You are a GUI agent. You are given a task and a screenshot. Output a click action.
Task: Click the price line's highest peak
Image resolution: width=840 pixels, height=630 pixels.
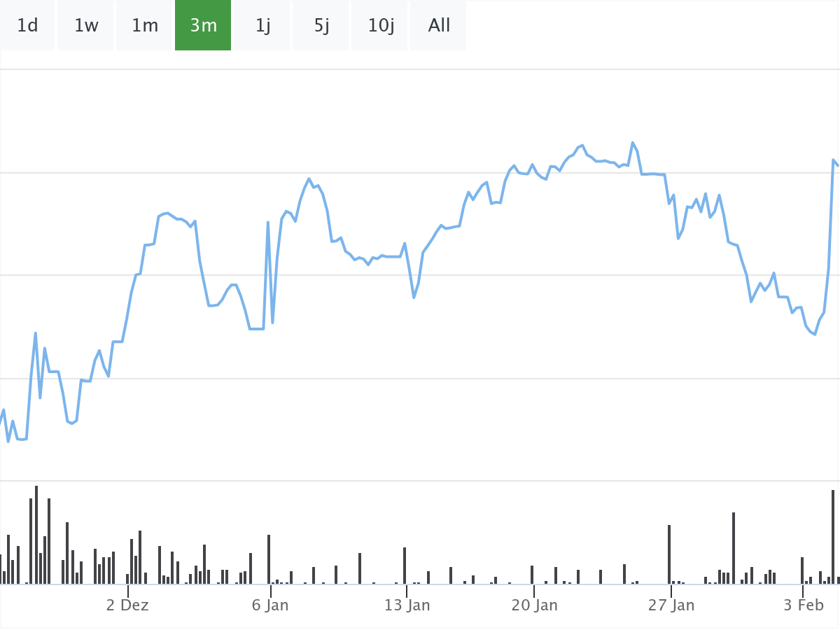633,143
